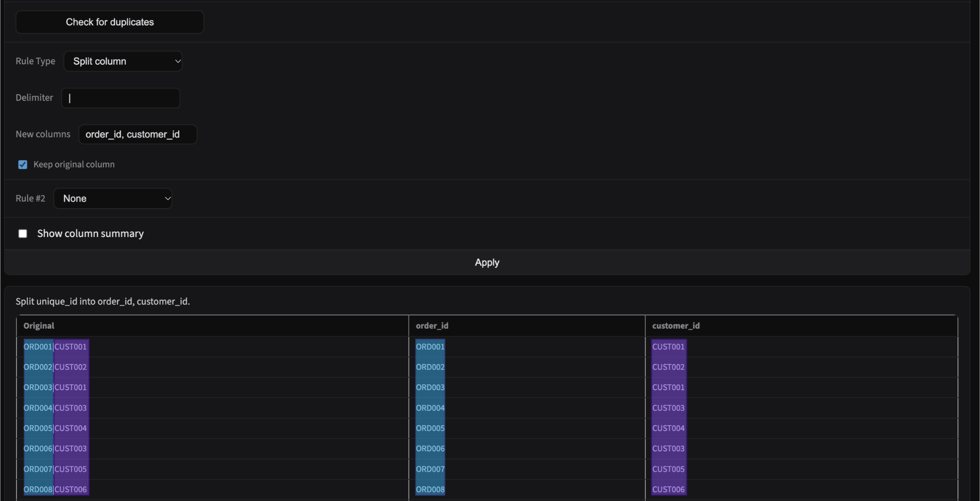Image resolution: width=980 pixels, height=501 pixels.
Task: Edit the New columns text field
Action: (138, 134)
